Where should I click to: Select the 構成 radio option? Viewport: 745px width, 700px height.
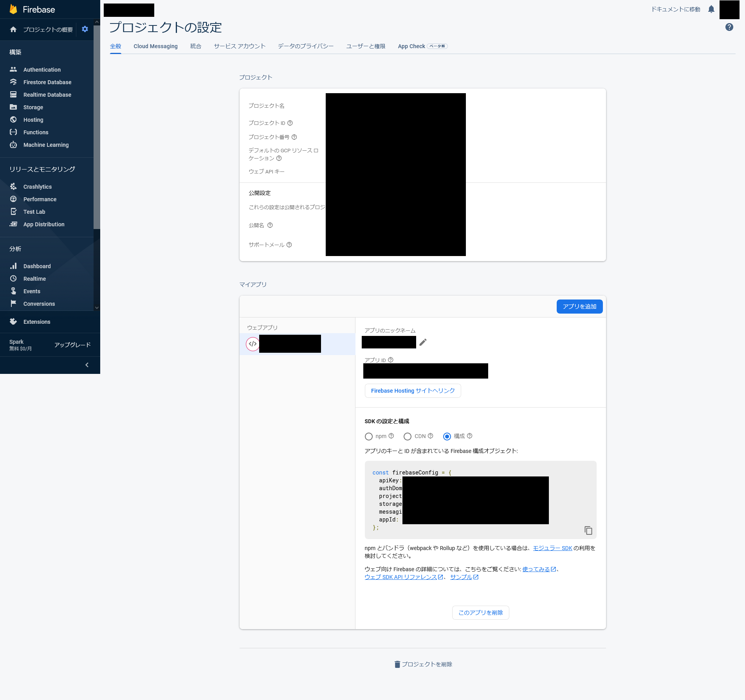(x=447, y=437)
